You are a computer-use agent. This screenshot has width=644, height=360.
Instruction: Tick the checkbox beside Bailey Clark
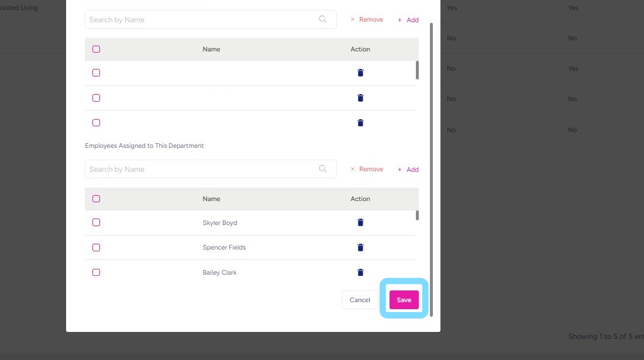(96, 272)
